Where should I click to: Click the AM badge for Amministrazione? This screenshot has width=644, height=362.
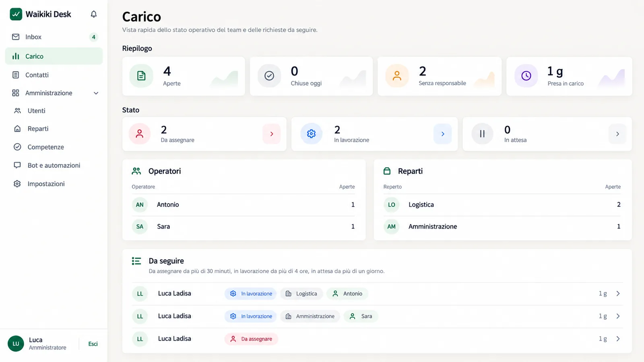click(x=391, y=226)
